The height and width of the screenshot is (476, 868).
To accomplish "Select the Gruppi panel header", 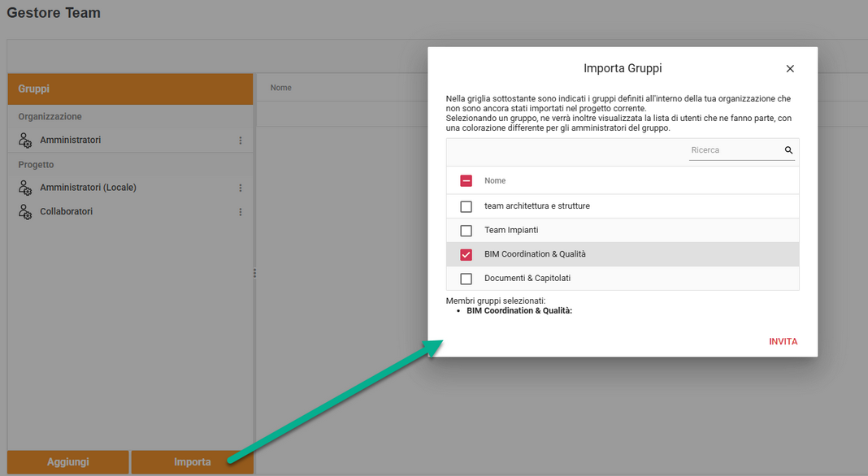I will [130, 89].
